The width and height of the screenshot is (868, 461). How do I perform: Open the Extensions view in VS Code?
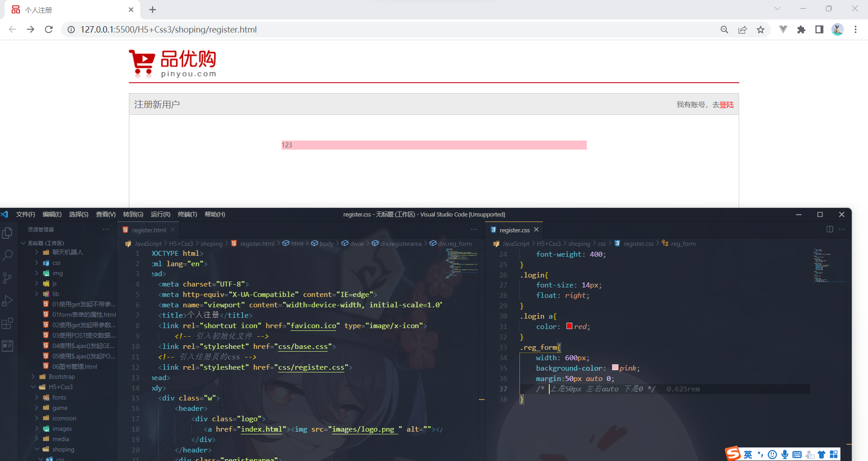(x=7, y=323)
